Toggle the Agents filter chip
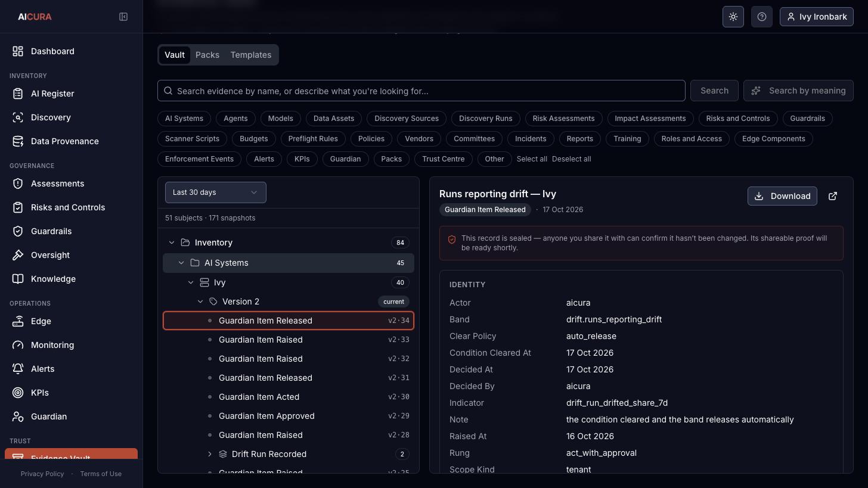 click(x=235, y=119)
